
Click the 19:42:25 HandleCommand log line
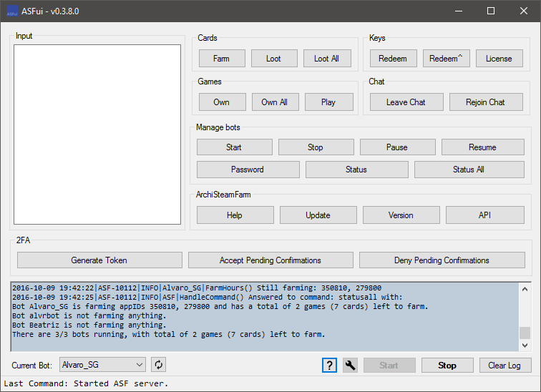click(208, 297)
